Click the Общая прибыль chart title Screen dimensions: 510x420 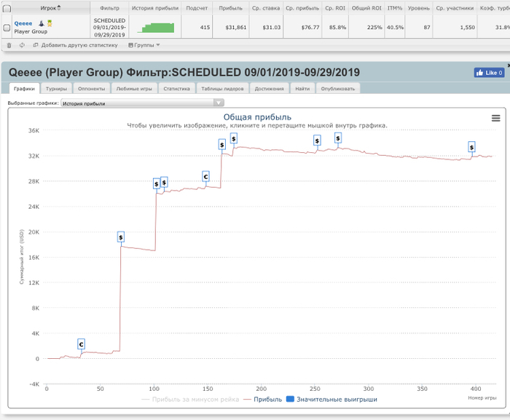point(257,117)
